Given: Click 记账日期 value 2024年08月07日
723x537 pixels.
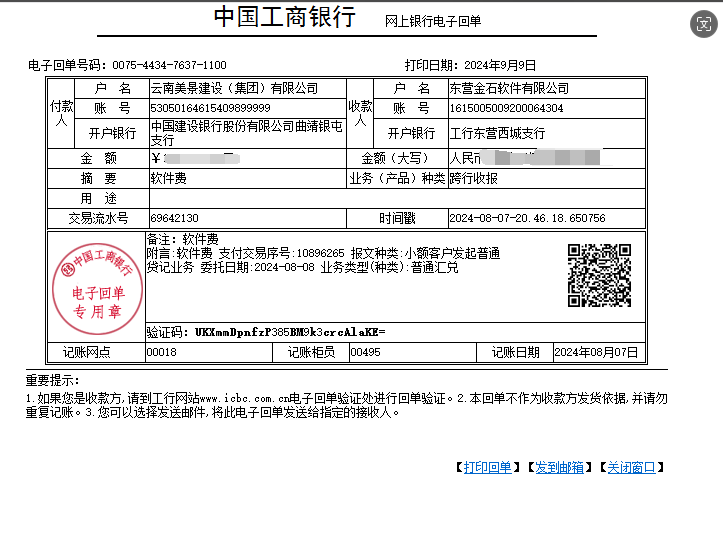Looking at the screenshot, I should click(x=596, y=352).
